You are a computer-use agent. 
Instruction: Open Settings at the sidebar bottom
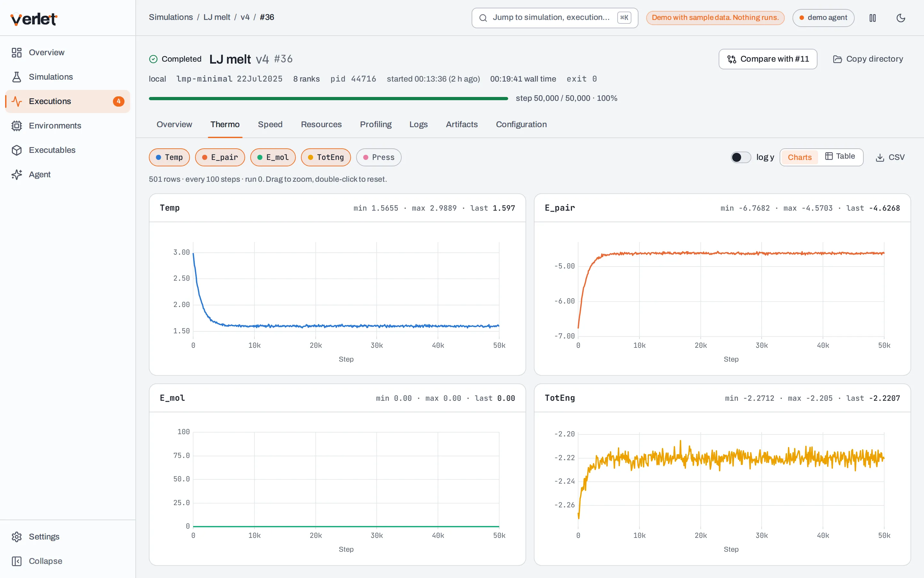[68, 537]
